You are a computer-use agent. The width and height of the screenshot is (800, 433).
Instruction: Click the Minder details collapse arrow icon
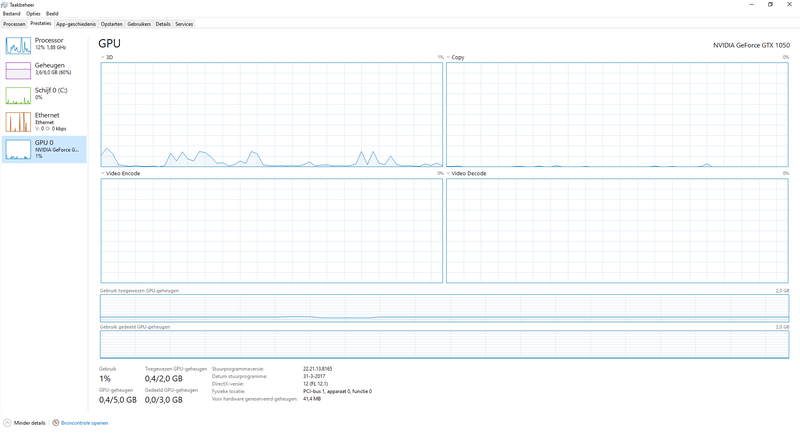coord(7,423)
